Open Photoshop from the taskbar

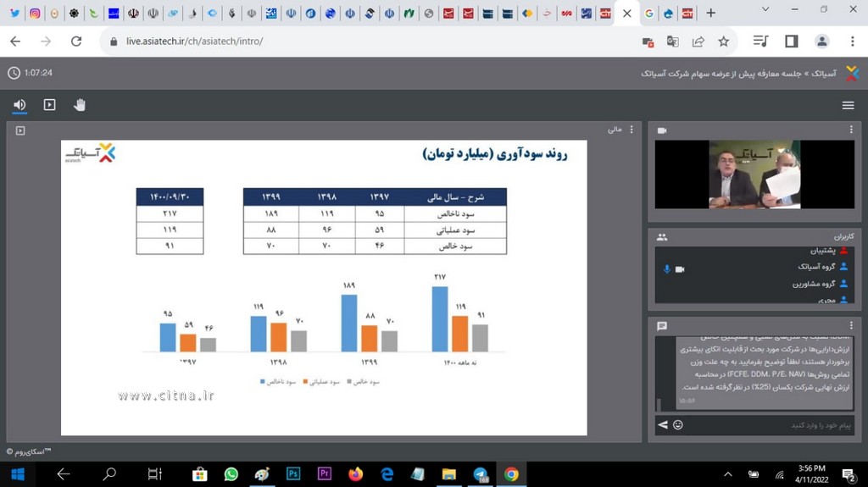click(293, 474)
